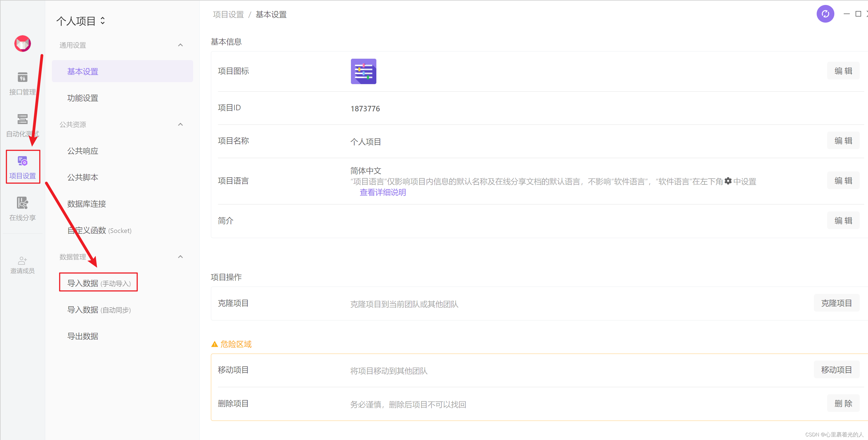Click 将项目移动到其他团队 description
Screen dimensions: 868x440
click(388, 371)
